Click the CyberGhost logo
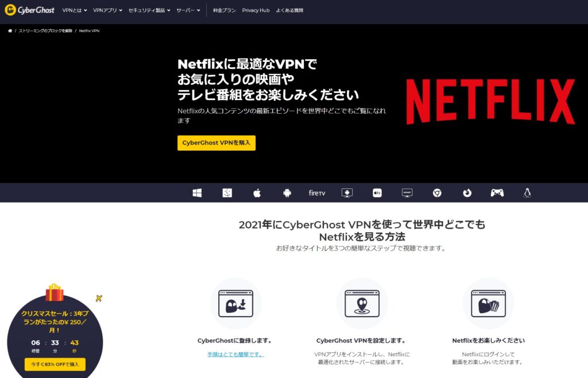 pos(30,10)
